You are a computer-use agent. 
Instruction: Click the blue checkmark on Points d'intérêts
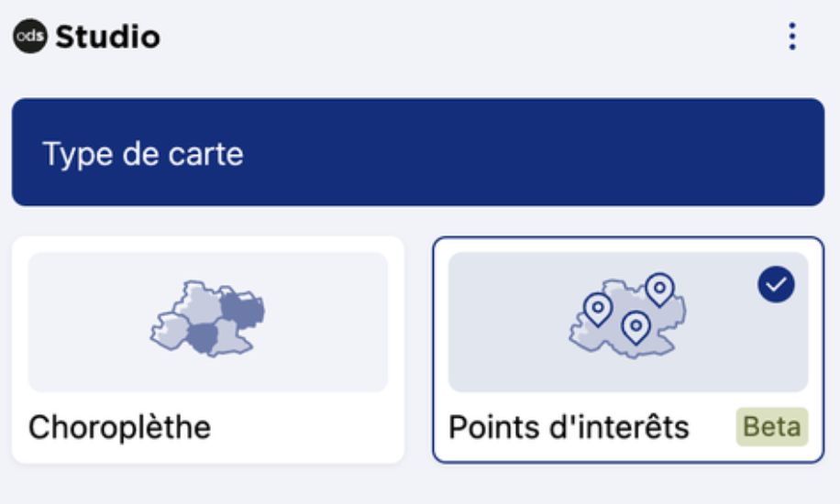[x=776, y=286]
